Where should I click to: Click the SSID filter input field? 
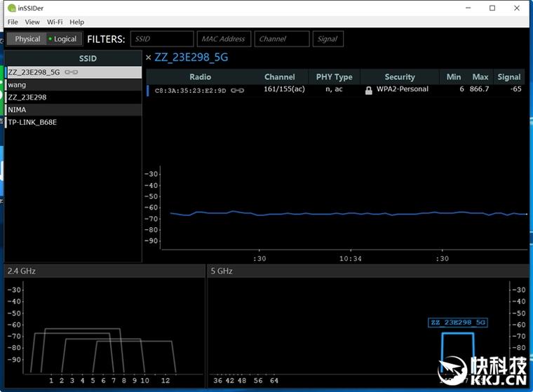coord(162,39)
